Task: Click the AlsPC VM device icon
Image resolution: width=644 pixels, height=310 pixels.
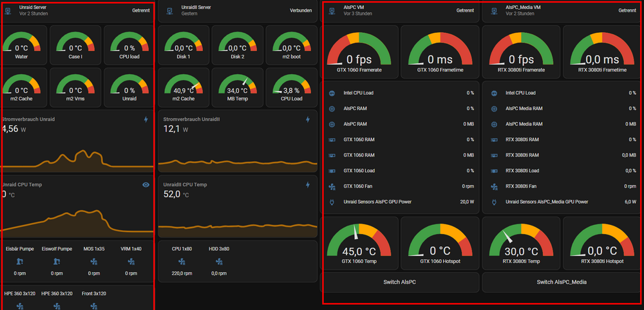Action: point(332,11)
